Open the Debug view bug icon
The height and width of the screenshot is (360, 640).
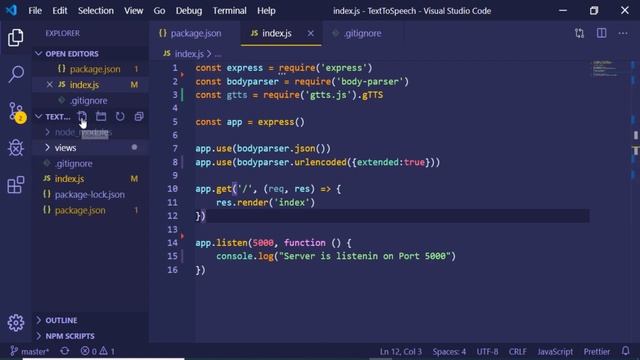click(x=16, y=147)
